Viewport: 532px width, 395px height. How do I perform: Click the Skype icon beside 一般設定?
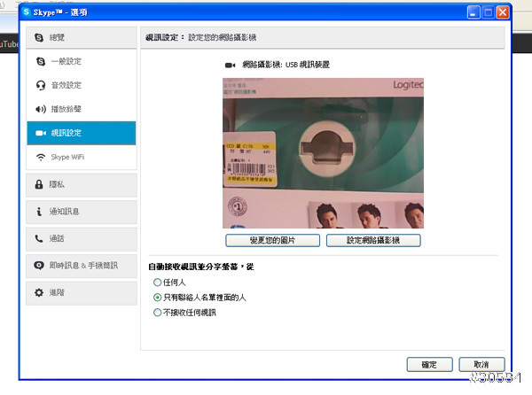point(41,62)
